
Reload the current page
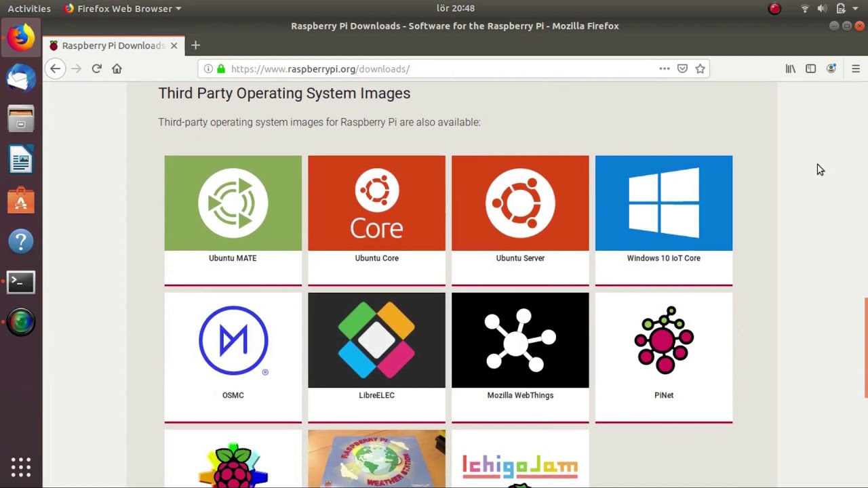click(96, 68)
